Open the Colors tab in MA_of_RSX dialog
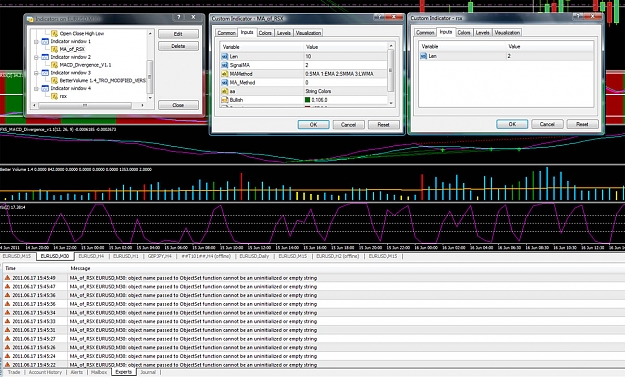Viewport: 625px width, 377px height. coord(265,33)
